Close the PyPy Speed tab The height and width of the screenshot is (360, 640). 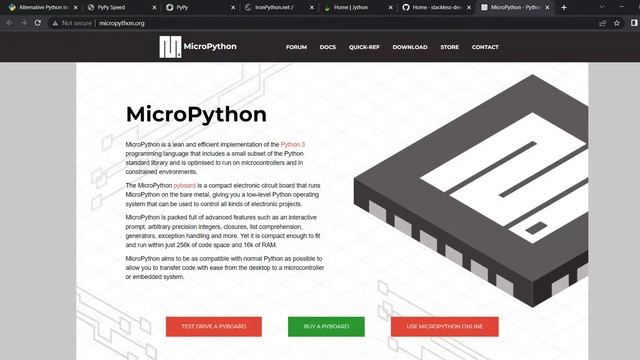pos(154,7)
